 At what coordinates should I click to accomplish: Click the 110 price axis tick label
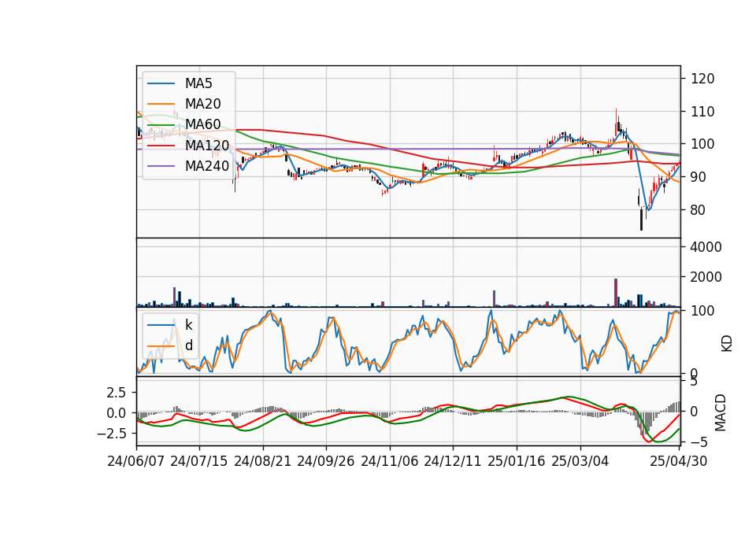[x=702, y=111]
